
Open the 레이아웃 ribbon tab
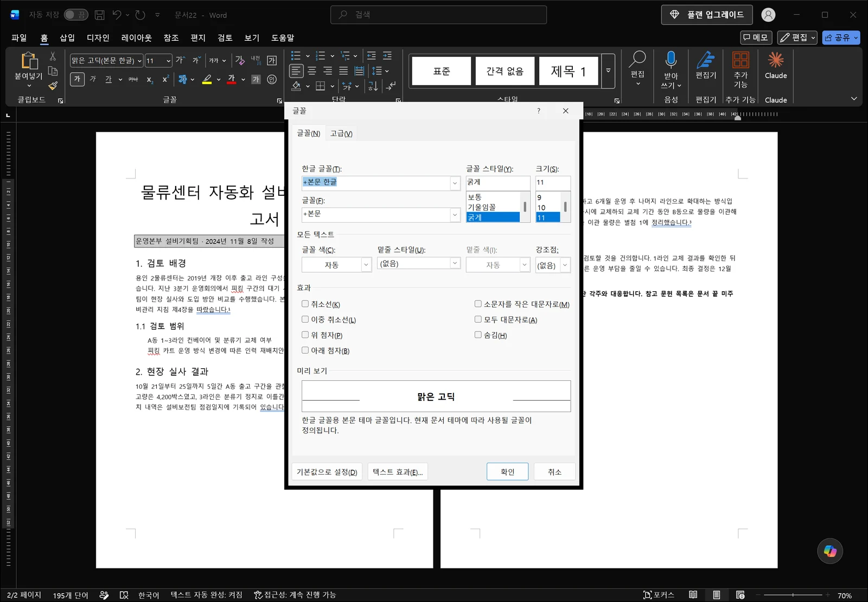pos(137,37)
